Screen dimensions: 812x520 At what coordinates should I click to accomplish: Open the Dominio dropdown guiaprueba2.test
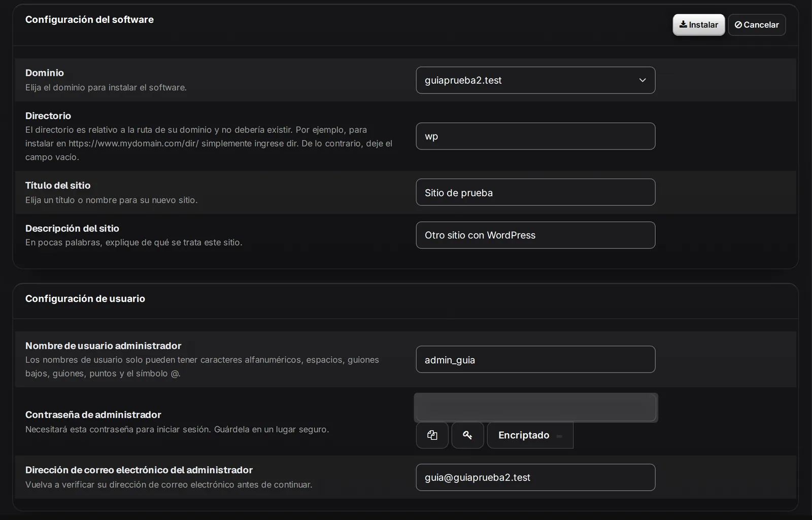(x=535, y=80)
